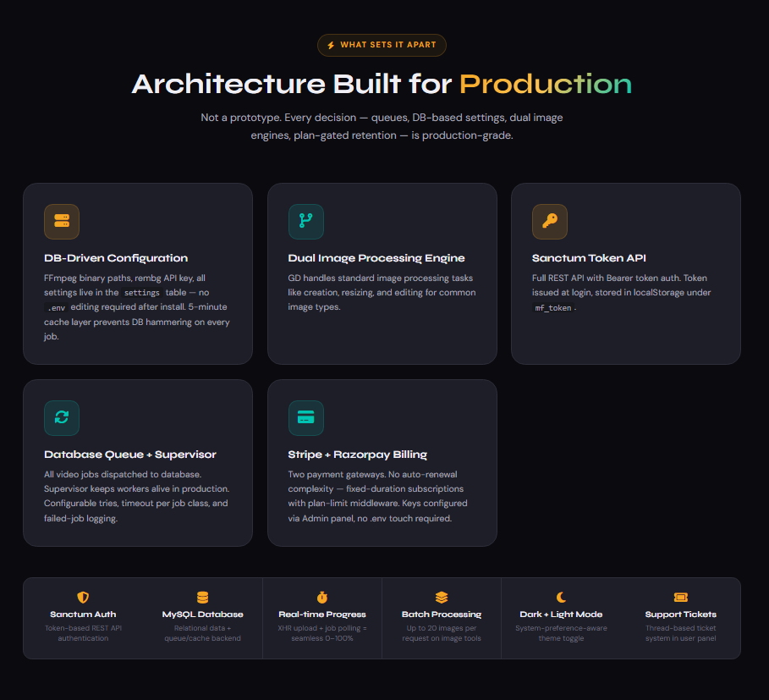
Task: Click the 'What Sets It Apart' badge
Action: point(382,45)
